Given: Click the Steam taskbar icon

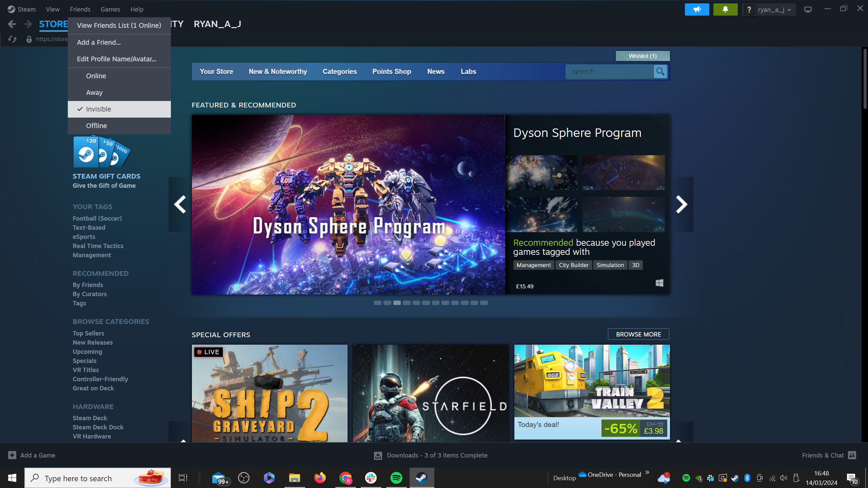Looking at the screenshot, I should coord(421,478).
